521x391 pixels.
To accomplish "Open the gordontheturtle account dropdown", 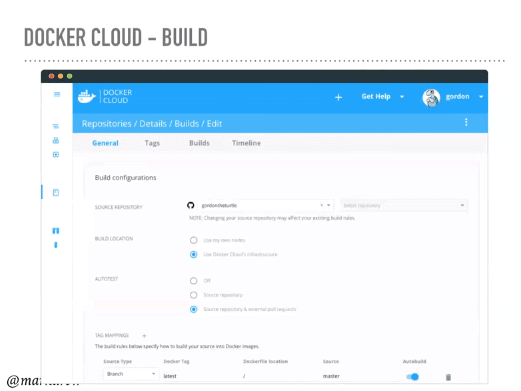I will click(329, 205).
